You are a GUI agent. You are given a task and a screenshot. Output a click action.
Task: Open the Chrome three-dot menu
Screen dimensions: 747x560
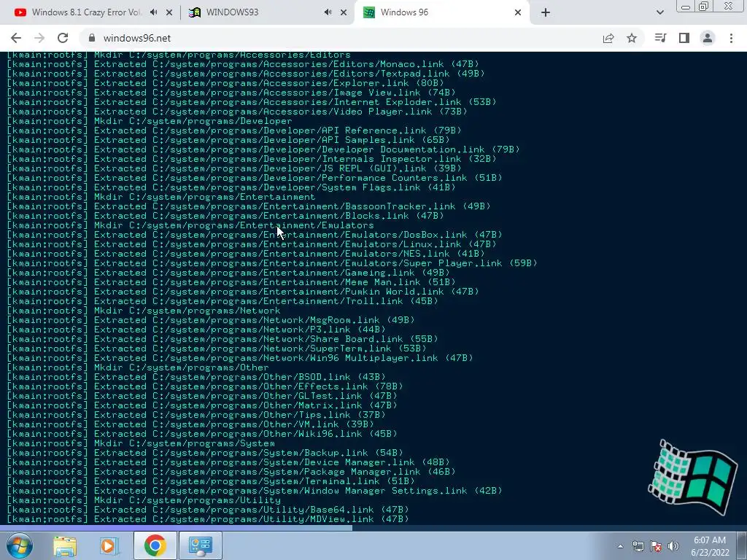tap(731, 38)
